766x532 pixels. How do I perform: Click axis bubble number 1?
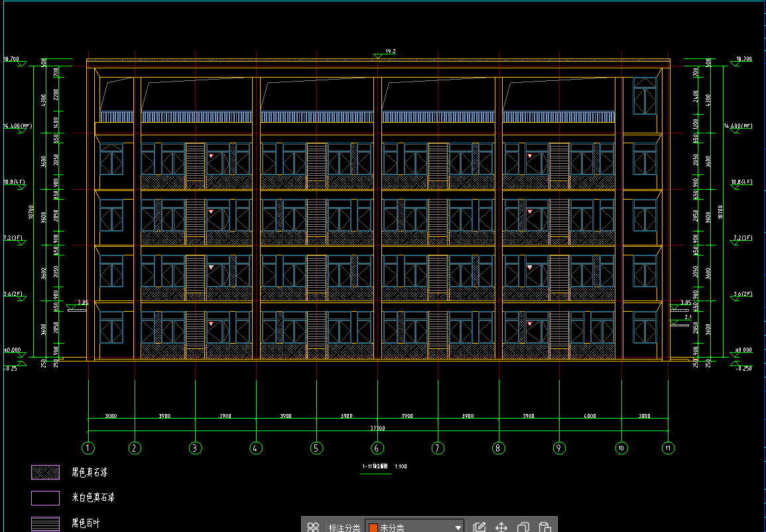click(x=89, y=448)
